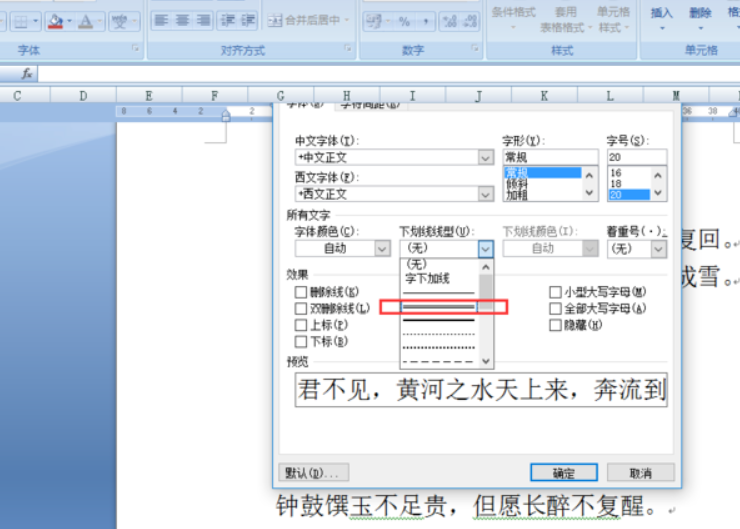Open the 对齐方式 group dialog launcher

tap(348, 48)
